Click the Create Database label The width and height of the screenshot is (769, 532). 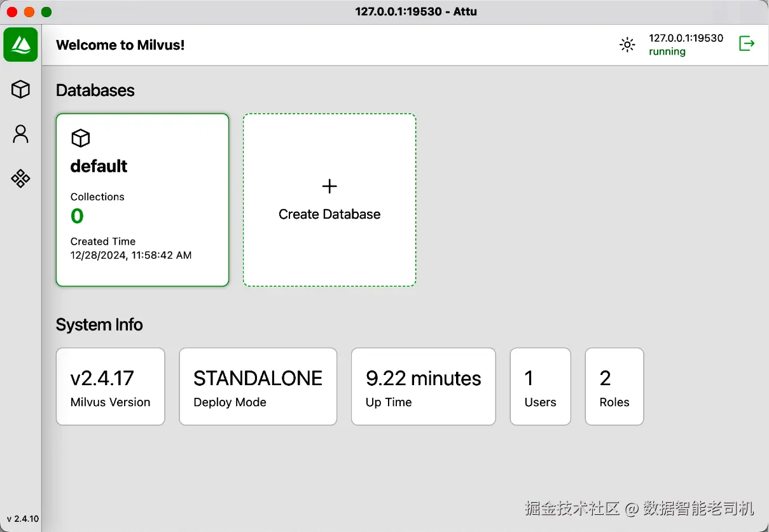[x=329, y=214]
